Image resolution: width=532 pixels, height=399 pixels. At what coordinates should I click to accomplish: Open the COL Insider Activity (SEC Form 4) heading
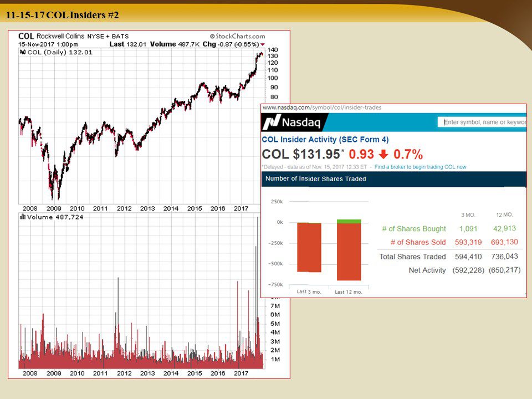pyautogui.click(x=325, y=140)
